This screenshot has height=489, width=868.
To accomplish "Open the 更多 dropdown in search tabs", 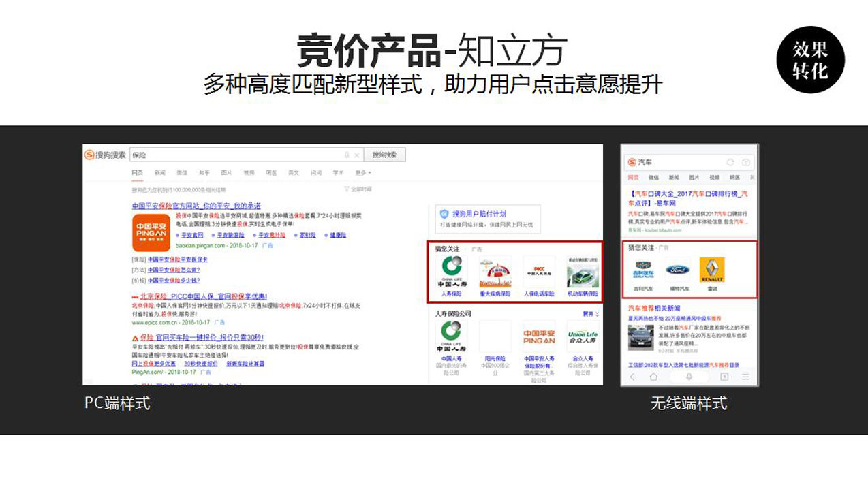I will [362, 173].
